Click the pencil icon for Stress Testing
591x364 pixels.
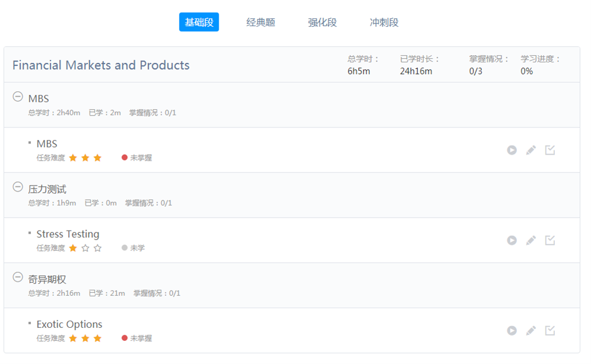point(531,240)
